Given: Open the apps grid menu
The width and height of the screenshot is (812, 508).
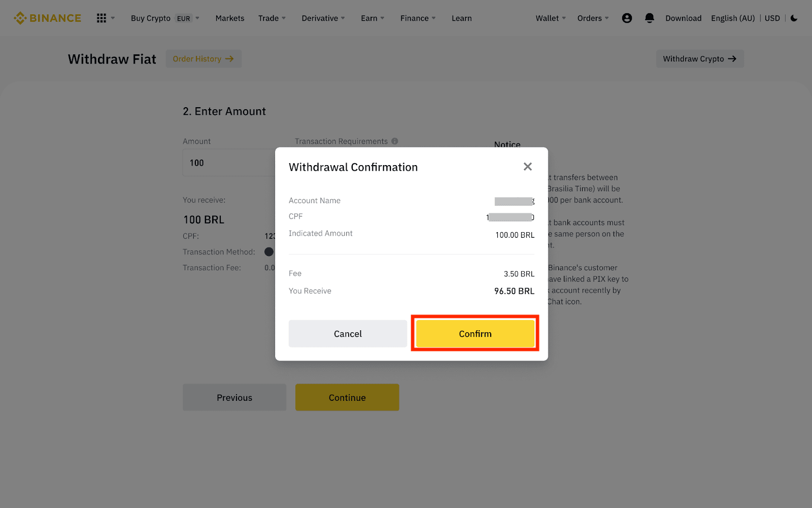Looking at the screenshot, I should [101, 18].
